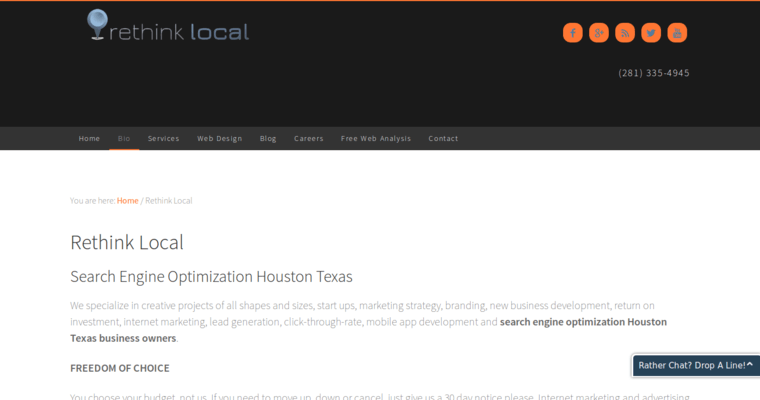
Task: Click the FREEDOM OF CHOICE heading
Action: (x=120, y=368)
